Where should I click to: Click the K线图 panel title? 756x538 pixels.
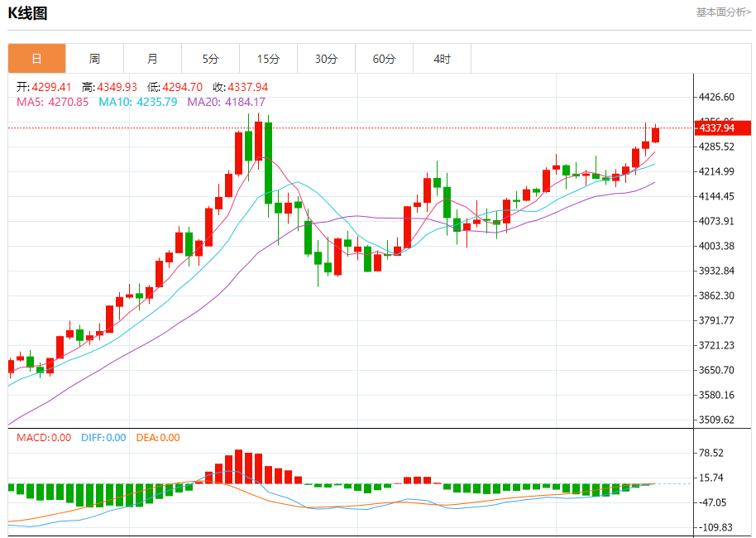pos(27,12)
